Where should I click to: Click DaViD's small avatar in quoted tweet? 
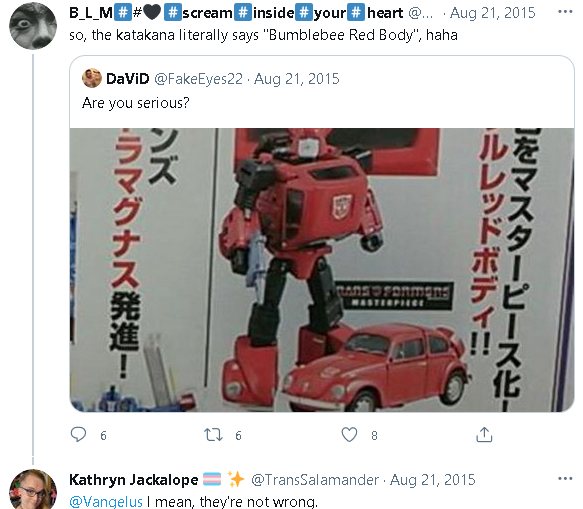coord(91,78)
